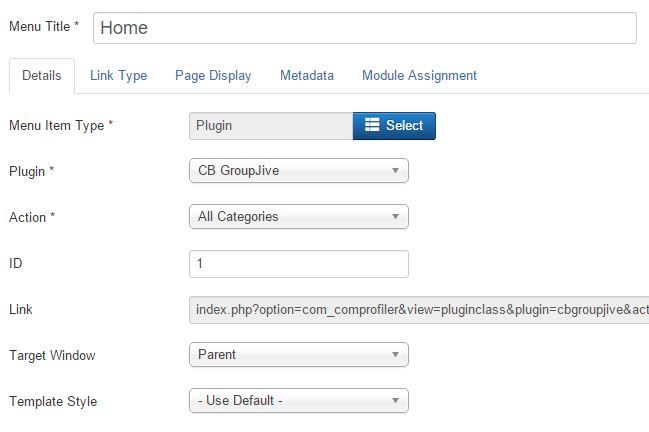Click the read-only Link URL field
The height and width of the screenshot is (432, 649).
click(x=419, y=310)
